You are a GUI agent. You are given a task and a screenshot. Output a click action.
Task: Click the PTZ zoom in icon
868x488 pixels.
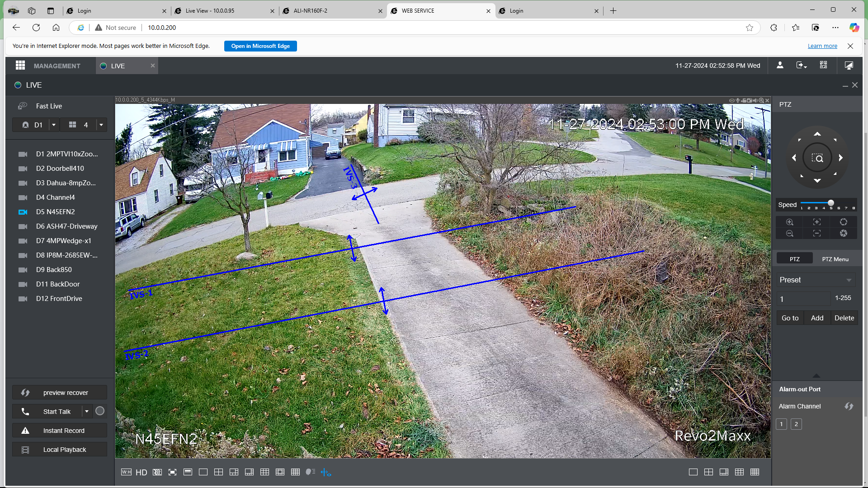tap(789, 222)
